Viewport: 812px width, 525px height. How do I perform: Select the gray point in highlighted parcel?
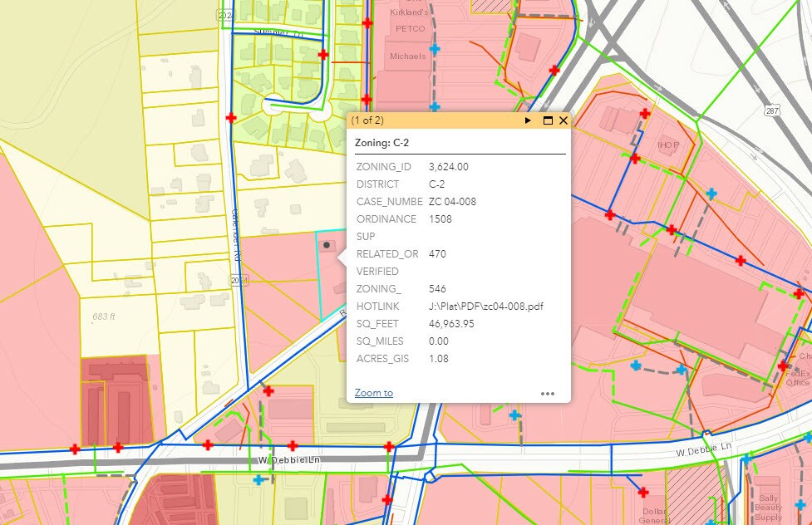(x=327, y=245)
